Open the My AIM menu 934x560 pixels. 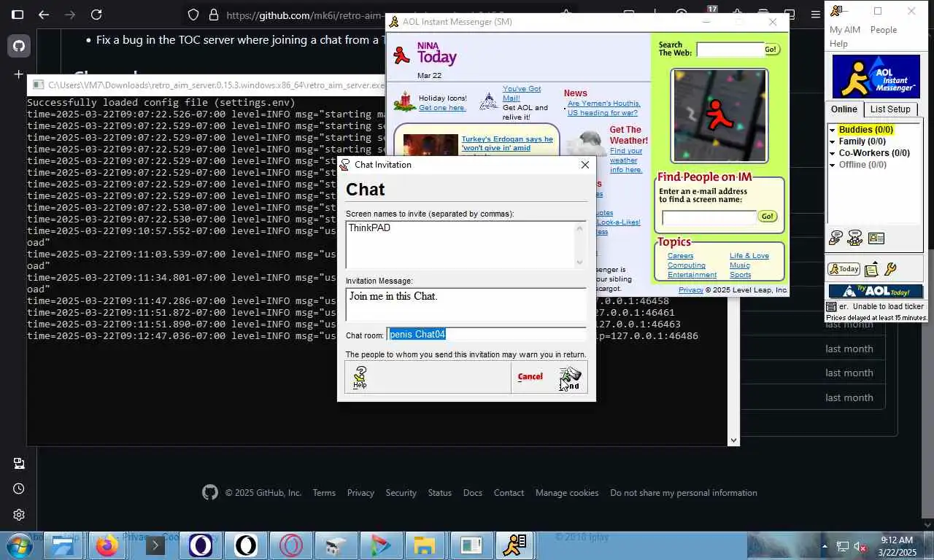(845, 30)
